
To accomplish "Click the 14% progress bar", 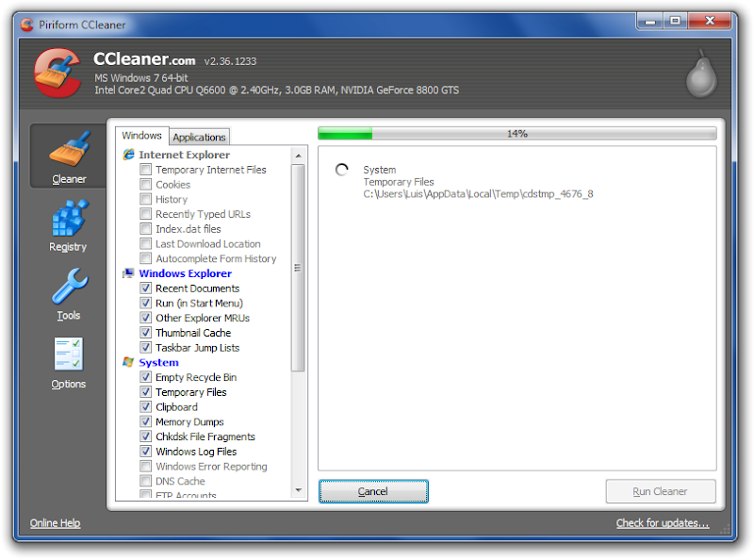I will tap(516, 134).
